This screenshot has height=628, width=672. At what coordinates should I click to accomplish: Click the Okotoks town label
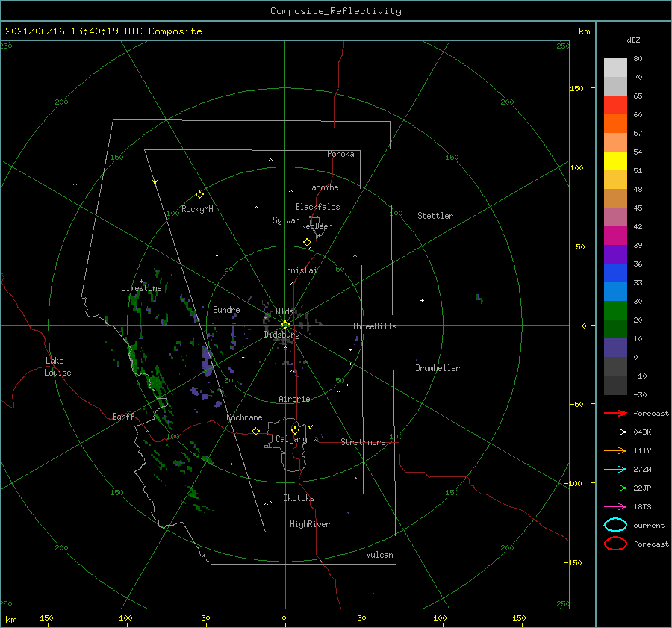pyautogui.click(x=299, y=499)
